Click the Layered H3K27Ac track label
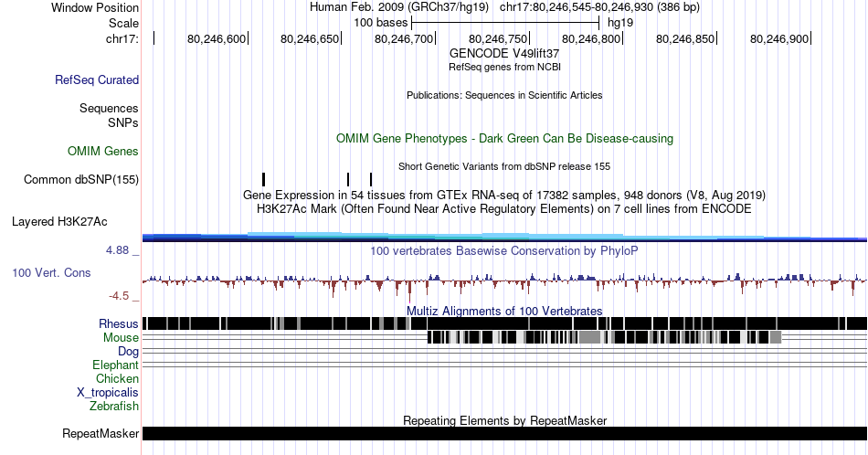Viewport: 868px width, 455px height. tap(59, 221)
